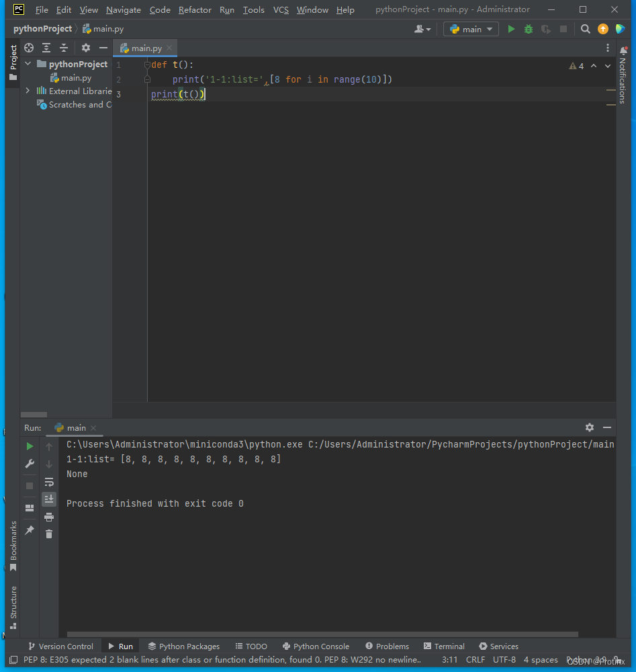636x672 pixels.
Task: Toggle scroll to end in Run console
Action: [x=49, y=499]
